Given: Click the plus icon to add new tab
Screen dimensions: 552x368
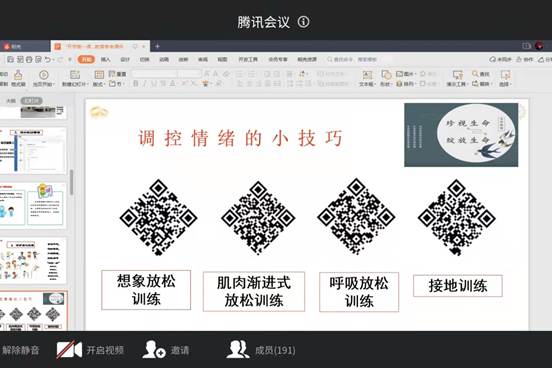Looking at the screenshot, I should pyautogui.click(x=157, y=46).
